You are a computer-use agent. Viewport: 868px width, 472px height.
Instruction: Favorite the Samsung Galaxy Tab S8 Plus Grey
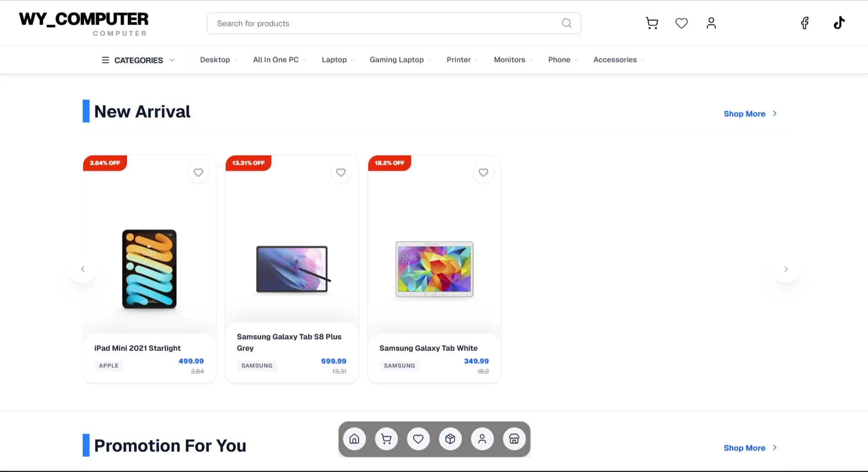click(341, 173)
